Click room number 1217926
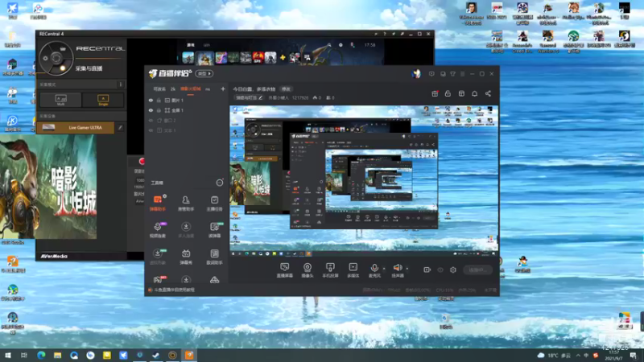 point(300,97)
